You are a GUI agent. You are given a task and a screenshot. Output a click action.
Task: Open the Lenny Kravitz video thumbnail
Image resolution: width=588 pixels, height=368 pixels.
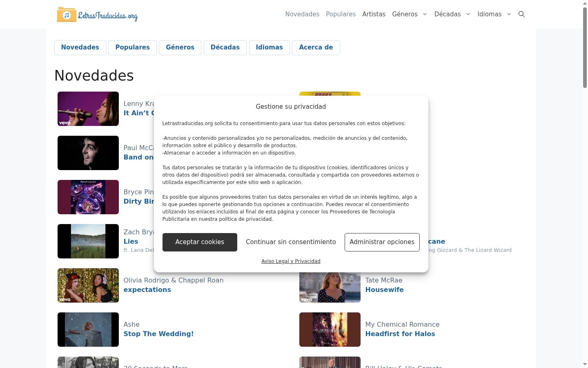[88, 109]
